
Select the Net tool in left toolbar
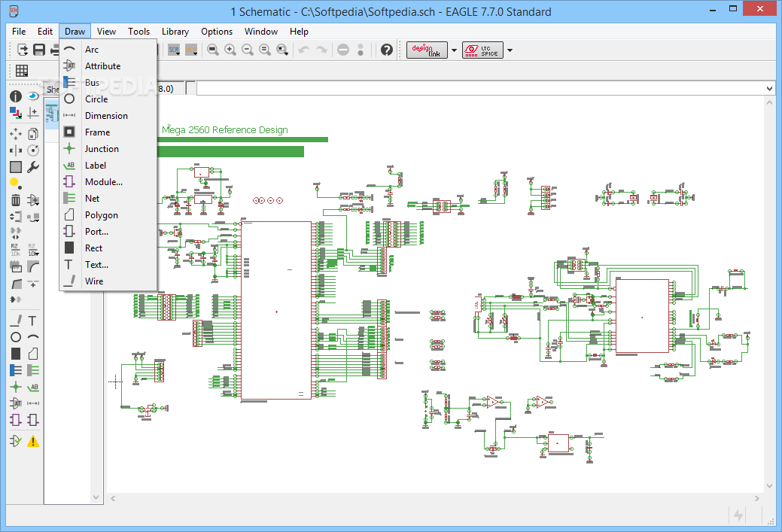click(x=33, y=370)
